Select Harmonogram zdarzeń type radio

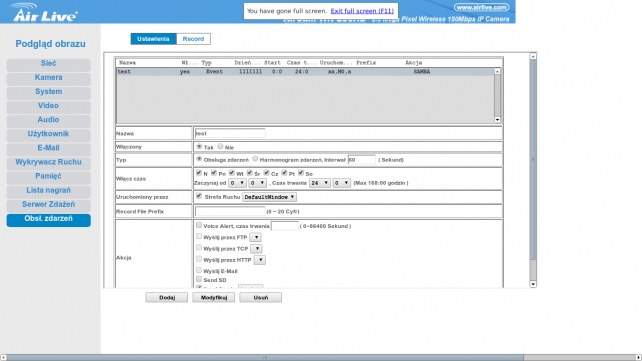pos(255,159)
